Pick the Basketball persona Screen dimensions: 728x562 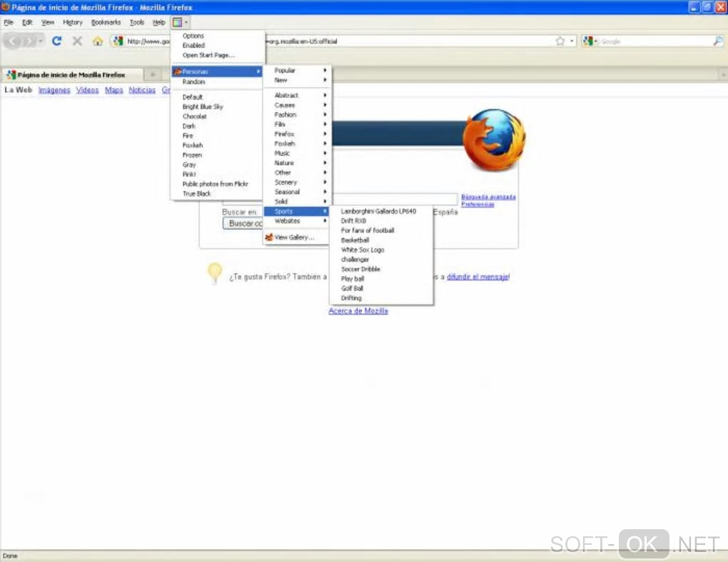tap(381, 240)
